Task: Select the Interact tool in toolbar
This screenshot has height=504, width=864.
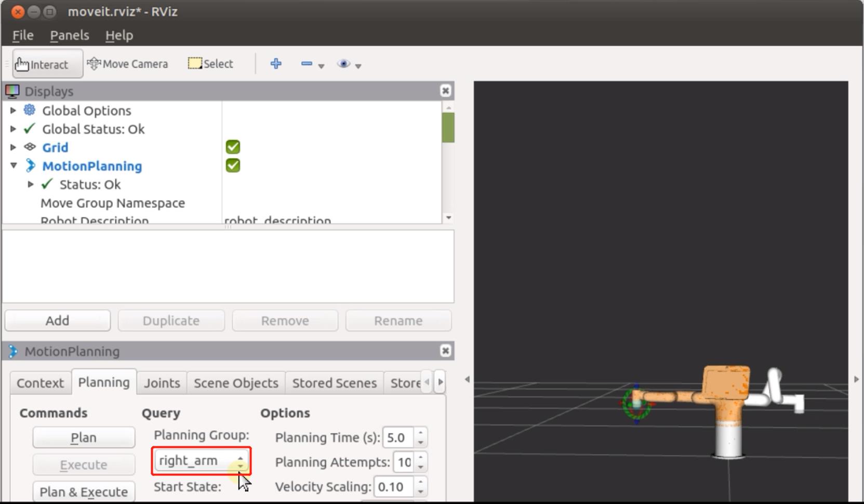Action: coord(43,64)
